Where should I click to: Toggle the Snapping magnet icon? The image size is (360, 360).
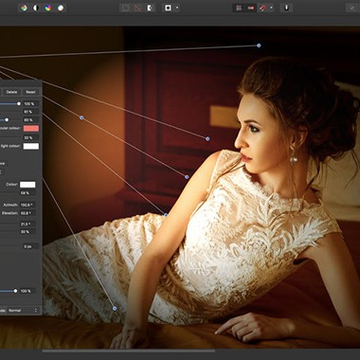(263, 8)
